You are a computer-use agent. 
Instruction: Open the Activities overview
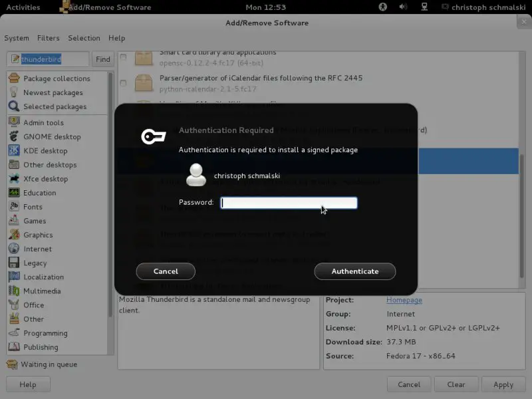tap(23, 7)
